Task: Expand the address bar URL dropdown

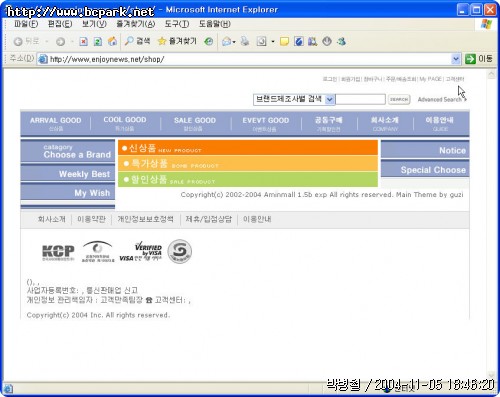Action: [456, 59]
